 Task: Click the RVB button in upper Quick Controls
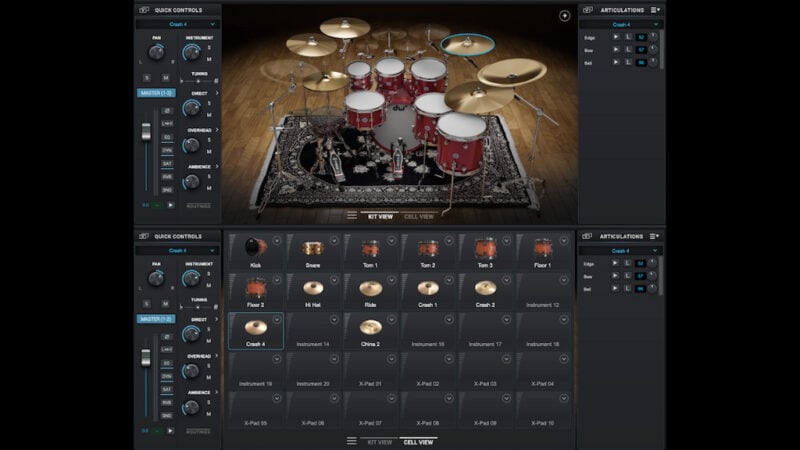click(167, 177)
